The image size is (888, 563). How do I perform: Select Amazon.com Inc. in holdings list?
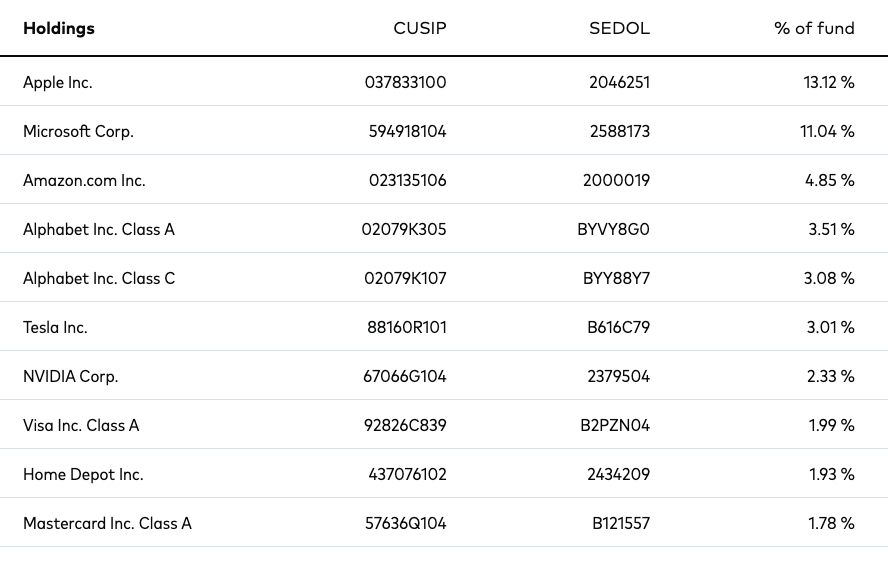click(84, 181)
